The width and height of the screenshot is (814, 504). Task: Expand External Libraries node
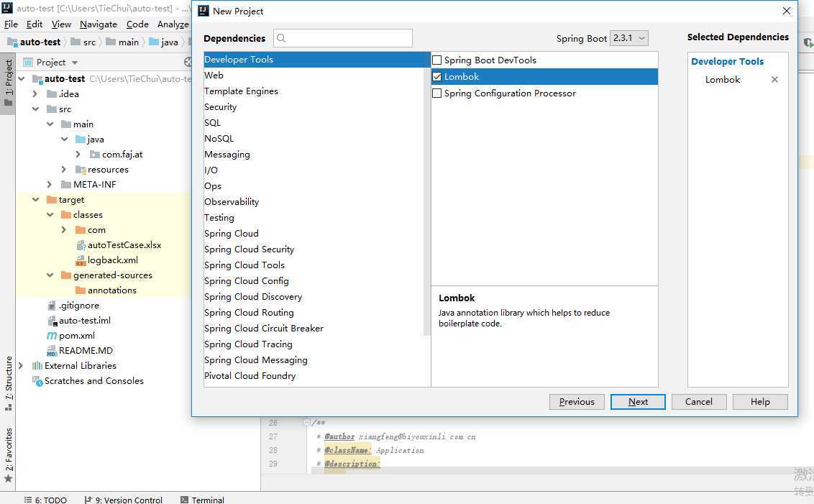click(x=21, y=365)
